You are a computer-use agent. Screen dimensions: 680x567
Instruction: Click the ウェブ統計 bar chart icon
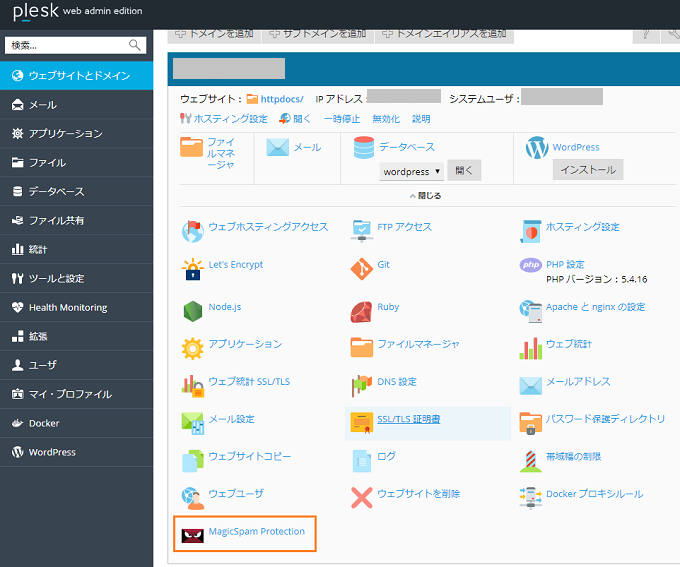coord(530,348)
